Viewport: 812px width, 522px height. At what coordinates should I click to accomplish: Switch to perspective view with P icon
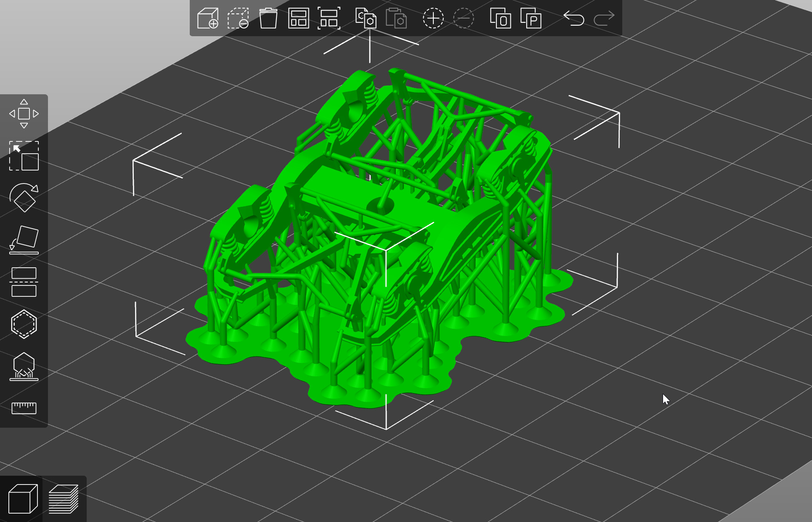pyautogui.click(x=531, y=19)
